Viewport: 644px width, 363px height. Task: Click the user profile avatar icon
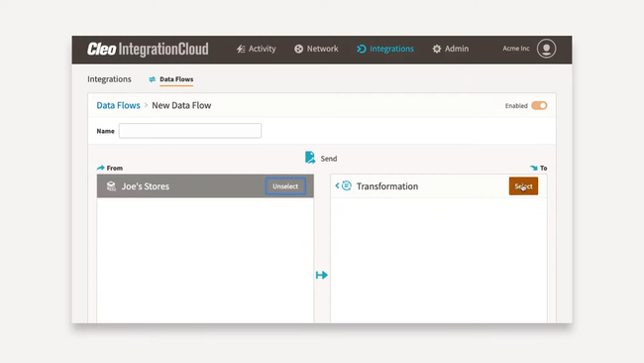pos(546,49)
